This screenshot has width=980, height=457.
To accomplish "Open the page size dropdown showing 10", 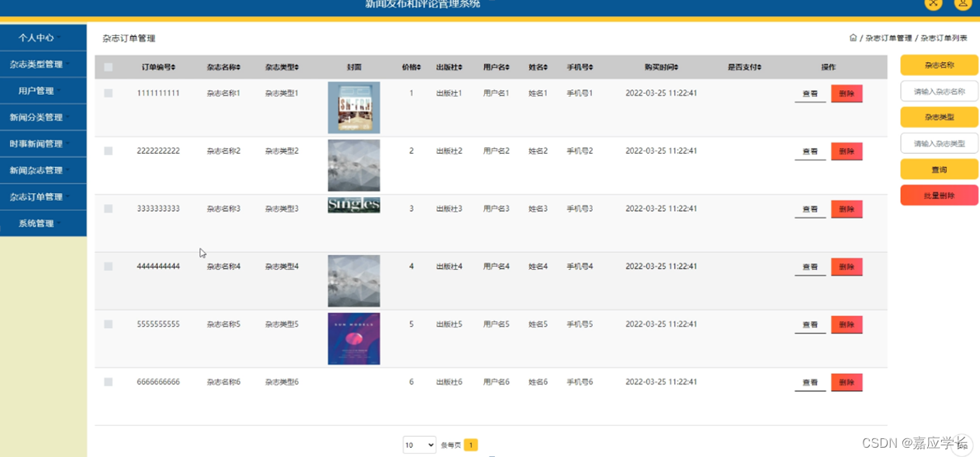I will pyautogui.click(x=419, y=445).
